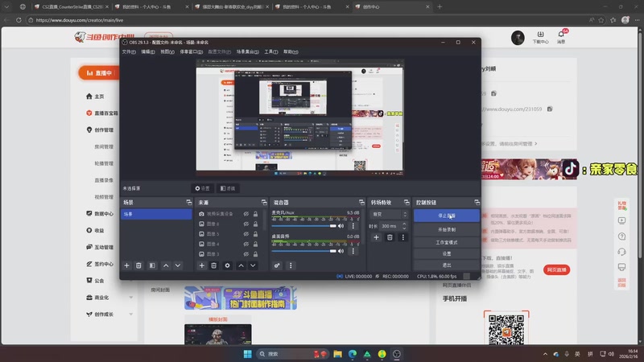Go to 主页 in Douyu sidebar
This screenshot has width=644, height=362.
click(x=95, y=97)
